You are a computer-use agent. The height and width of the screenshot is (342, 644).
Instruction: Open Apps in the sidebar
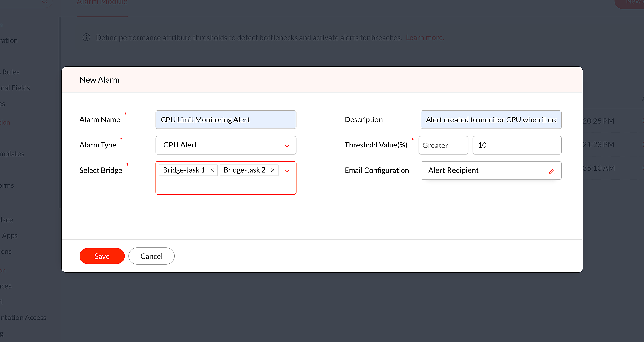pyautogui.click(x=10, y=236)
